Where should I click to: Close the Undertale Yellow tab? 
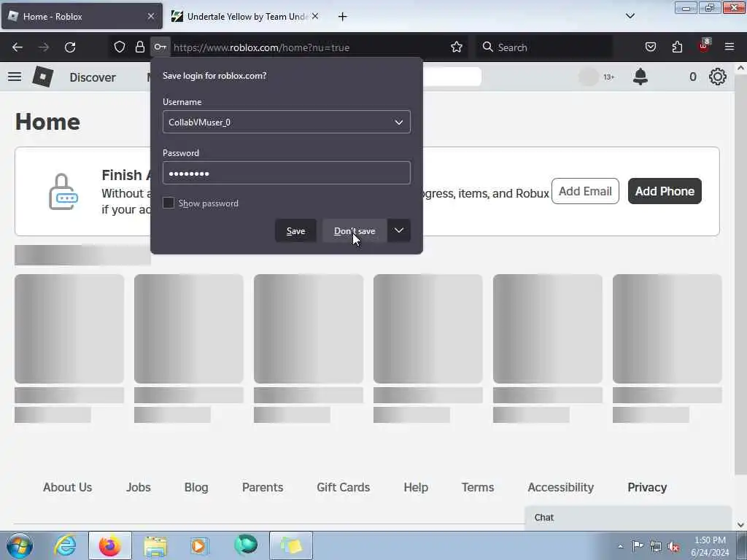tap(315, 16)
